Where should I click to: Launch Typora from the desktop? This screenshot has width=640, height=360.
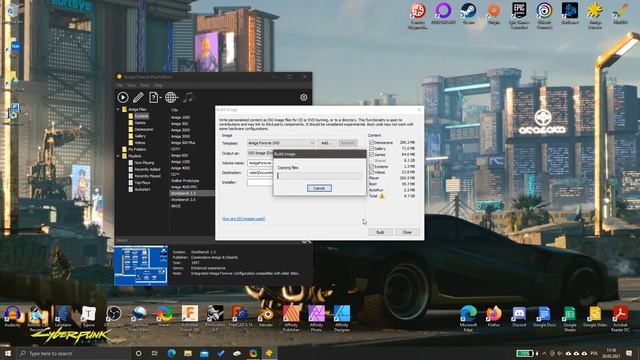(88, 316)
